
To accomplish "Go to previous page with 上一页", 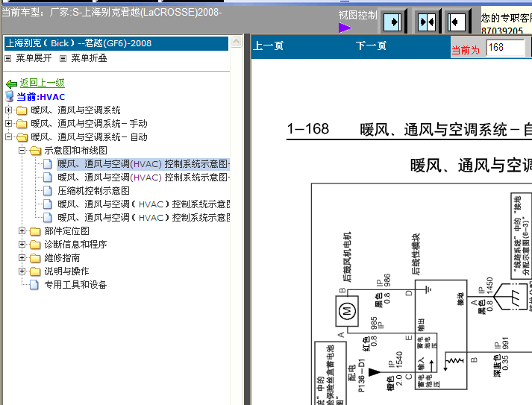I will tap(269, 45).
